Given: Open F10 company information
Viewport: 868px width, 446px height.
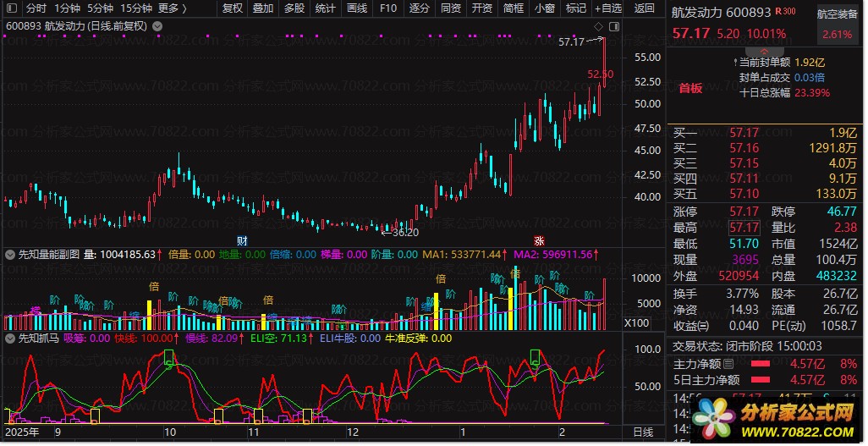Looking at the screenshot, I should [x=388, y=8].
